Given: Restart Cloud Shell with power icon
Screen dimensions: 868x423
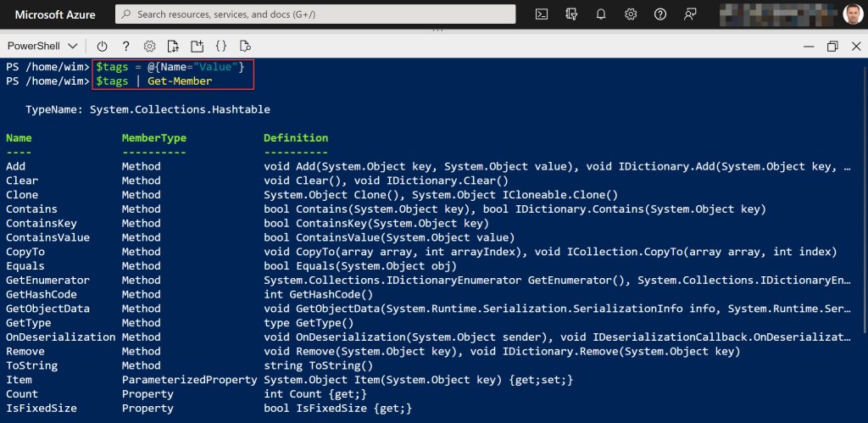Looking at the screenshot, I should [103, 46].
